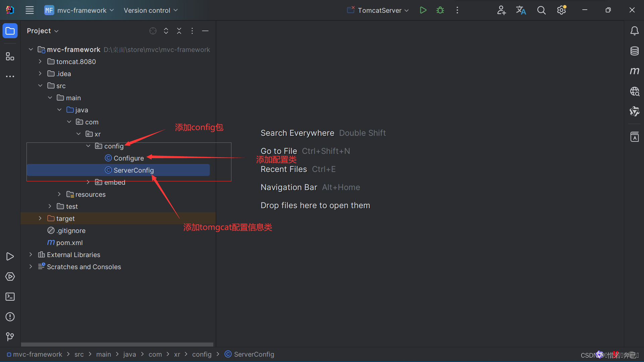
Task: Open the main hamburger menu
Action: click(30, 10)
